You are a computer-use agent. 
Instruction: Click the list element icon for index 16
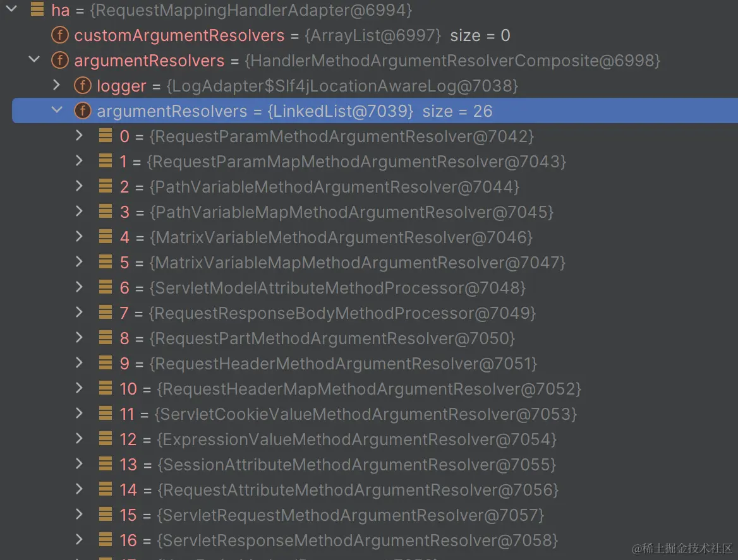106,540
